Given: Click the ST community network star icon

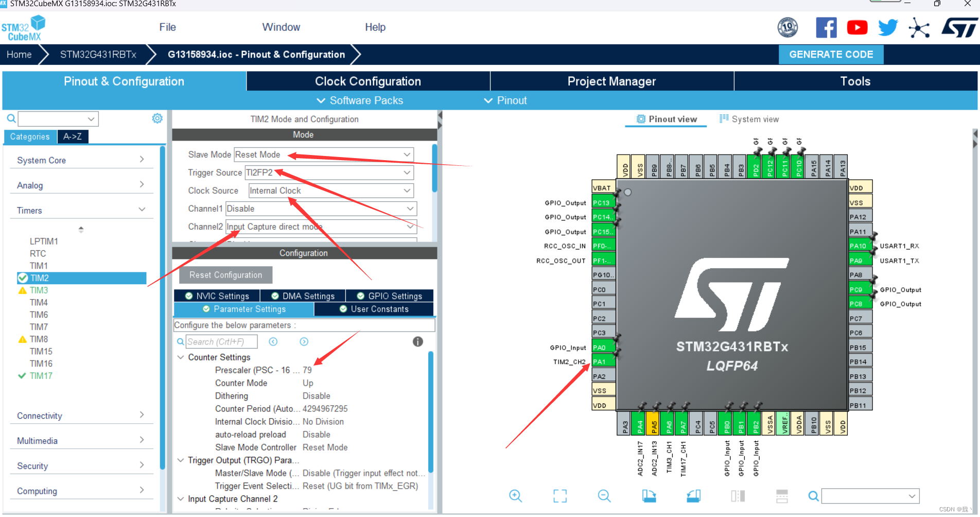Looking at the screenshot, I should coord(919,28).
